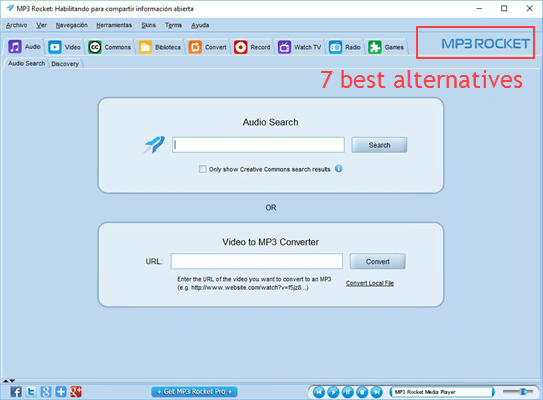Open the Herramientas menu

tap(114, 25)
